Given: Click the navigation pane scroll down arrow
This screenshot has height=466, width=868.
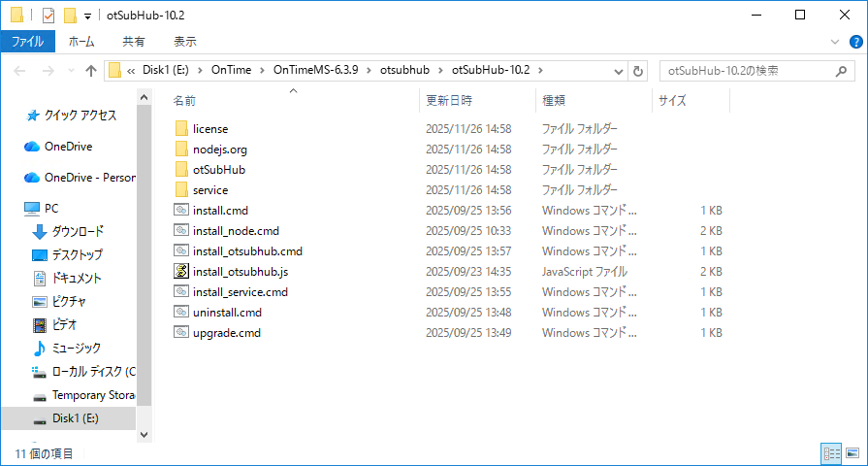Looking at the screenshot, I should coord(145,434).
